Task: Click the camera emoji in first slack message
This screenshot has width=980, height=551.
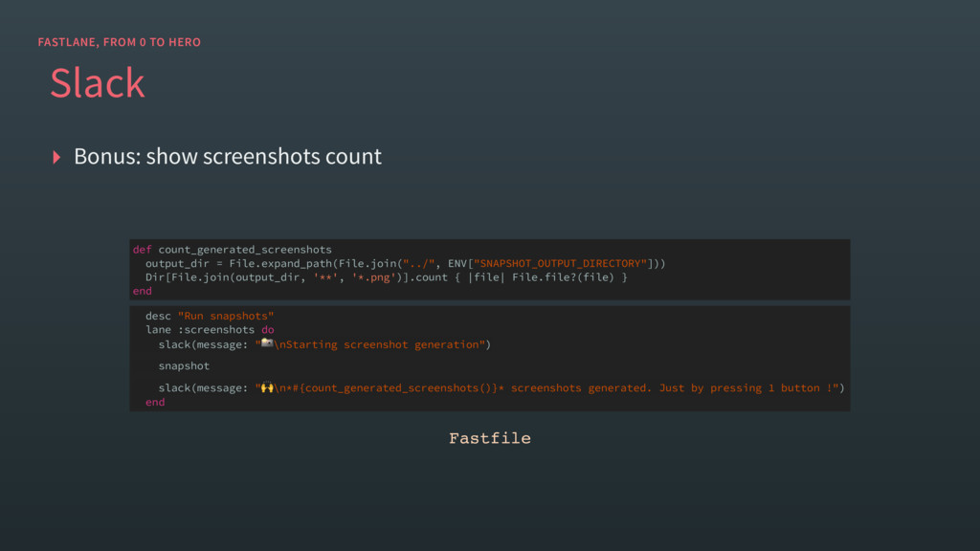Action: 267,343
